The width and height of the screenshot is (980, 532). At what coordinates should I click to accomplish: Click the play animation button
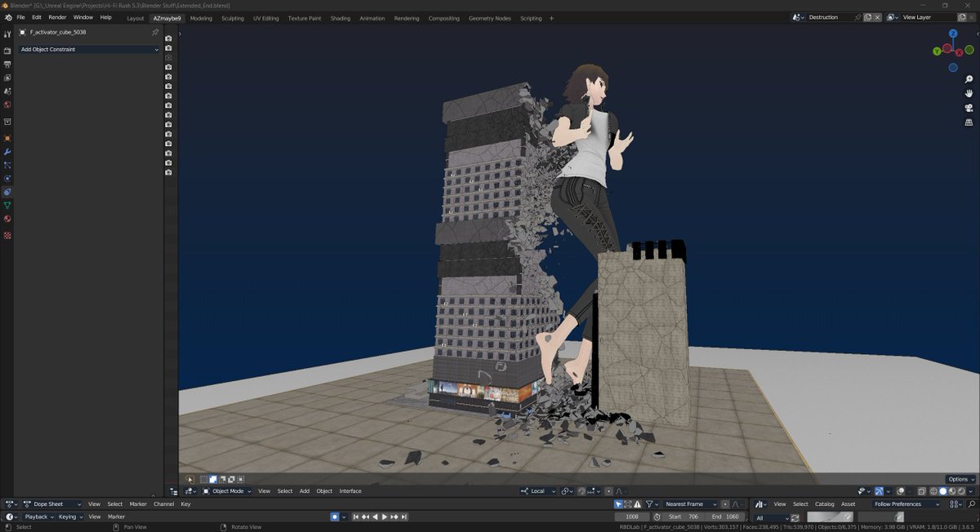coord(384,516)
